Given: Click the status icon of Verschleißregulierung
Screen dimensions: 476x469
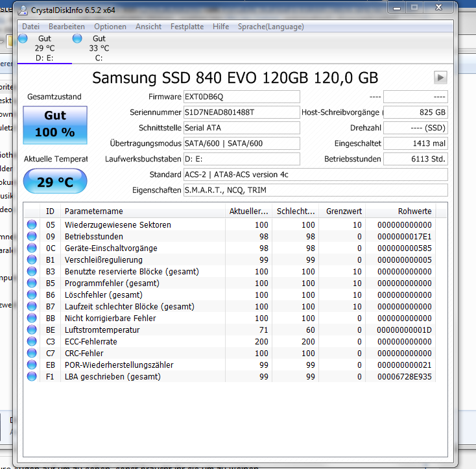Looking at the screenshot, I should [x=32, y=259].
